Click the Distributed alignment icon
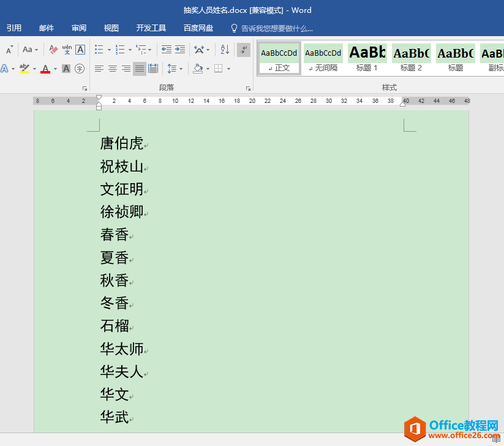Viewport: 504px width, 446px height. point(153,69)
